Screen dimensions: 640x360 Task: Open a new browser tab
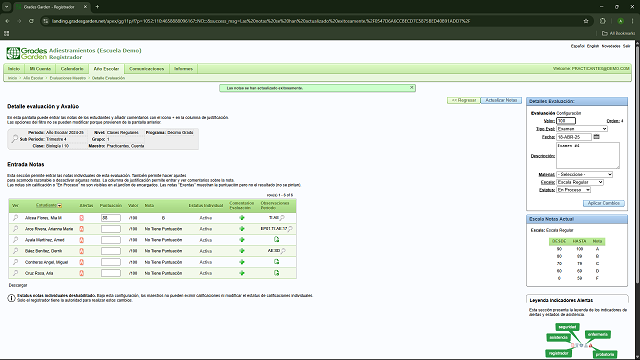pyautogui.click(x=97, y=7)
